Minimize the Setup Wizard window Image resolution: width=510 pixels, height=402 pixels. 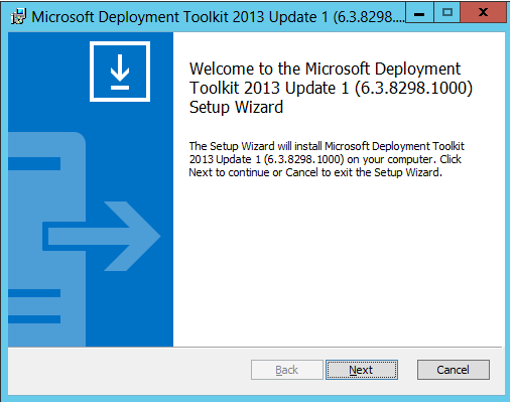(419, 13)
